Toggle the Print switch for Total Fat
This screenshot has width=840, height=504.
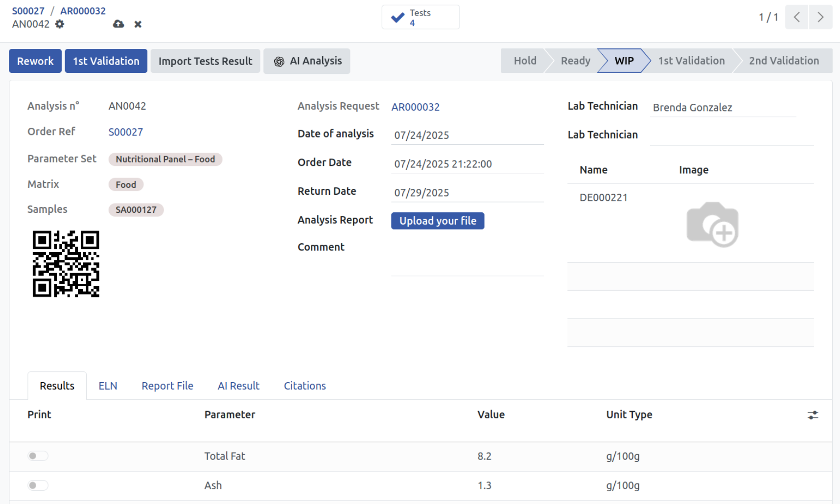point(38,456)
